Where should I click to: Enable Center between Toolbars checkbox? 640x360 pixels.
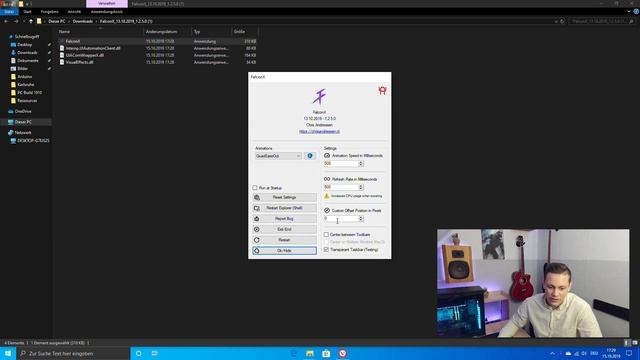coord(326,235)
